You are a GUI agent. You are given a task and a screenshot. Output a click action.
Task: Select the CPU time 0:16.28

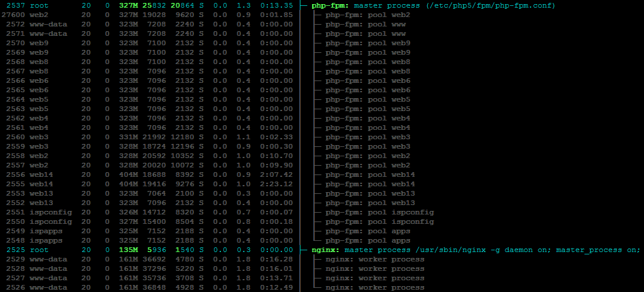[x=276, y=260]
